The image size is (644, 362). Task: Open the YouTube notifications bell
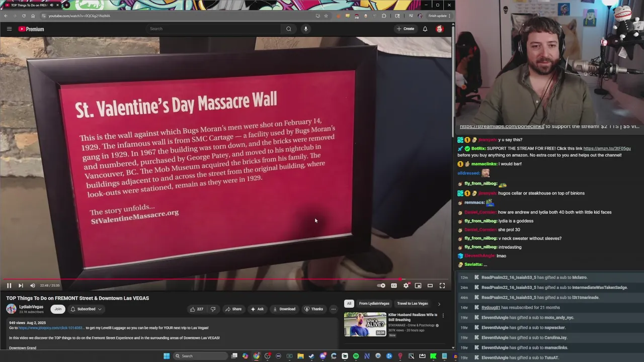(425, 29)
